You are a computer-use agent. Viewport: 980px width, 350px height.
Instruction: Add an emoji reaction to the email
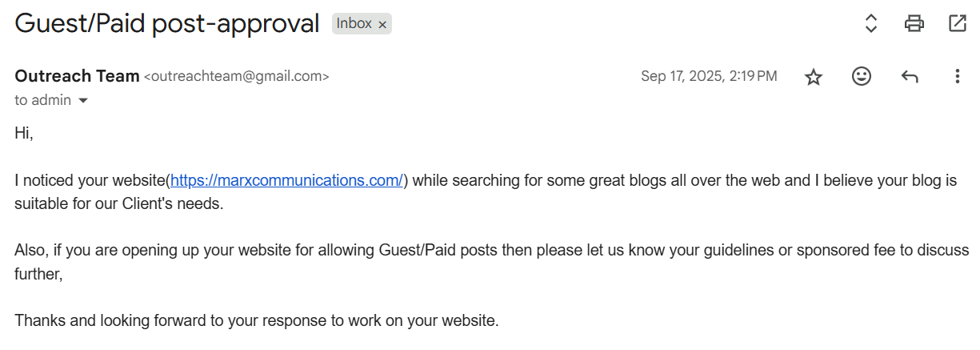(x=861, y=77)
